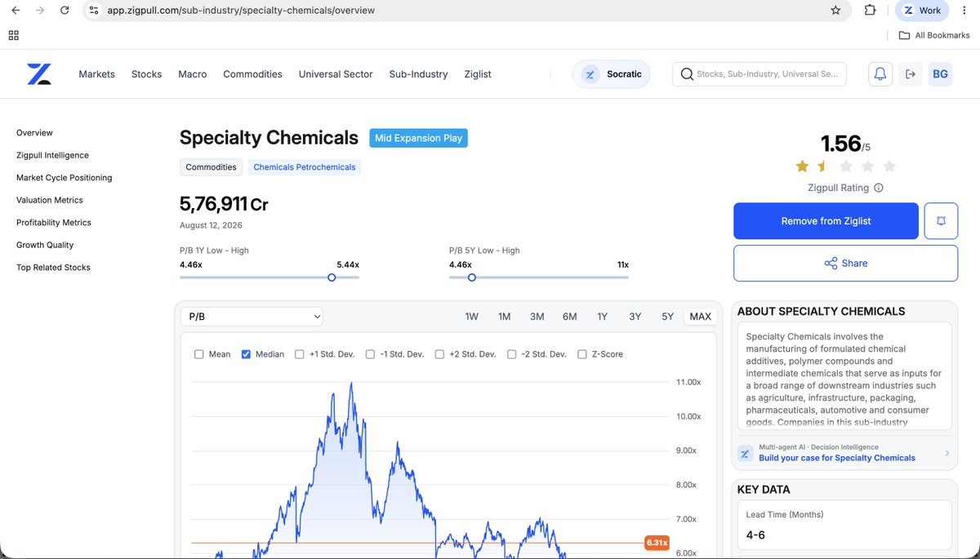The width and height of the screenshot is (980, 559).
Task: Select the 1W time range
Action: (471, 317)
